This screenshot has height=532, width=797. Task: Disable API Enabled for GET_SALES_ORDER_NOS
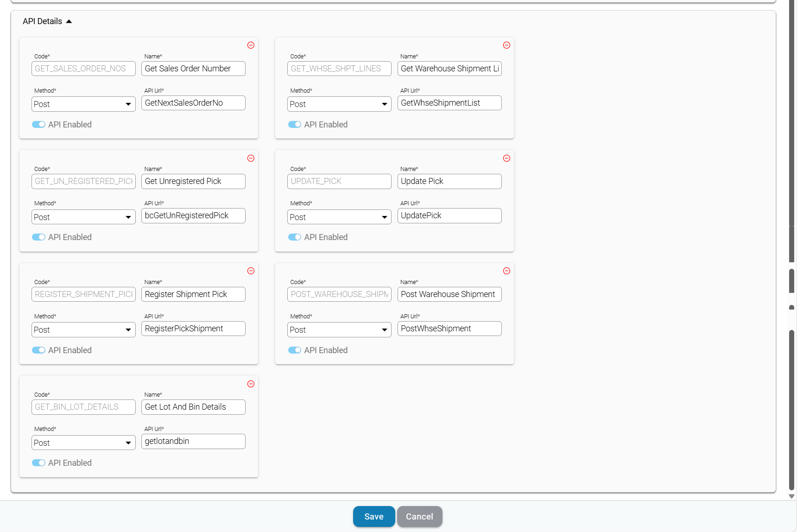click(38, 125)
